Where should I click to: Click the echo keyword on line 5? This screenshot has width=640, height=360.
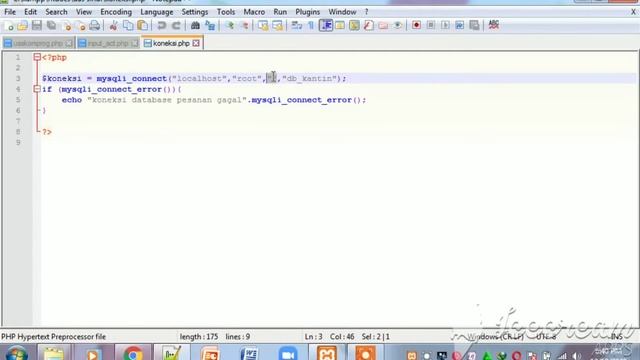[x=72, y=100]
